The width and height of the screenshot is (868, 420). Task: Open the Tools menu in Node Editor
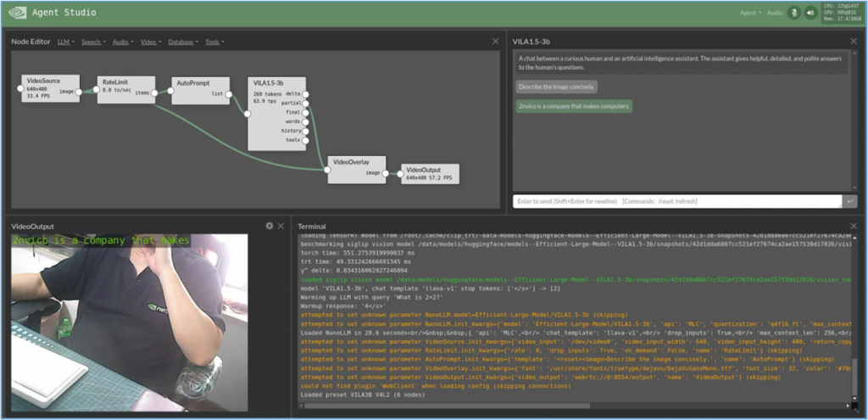pos(214,42)
